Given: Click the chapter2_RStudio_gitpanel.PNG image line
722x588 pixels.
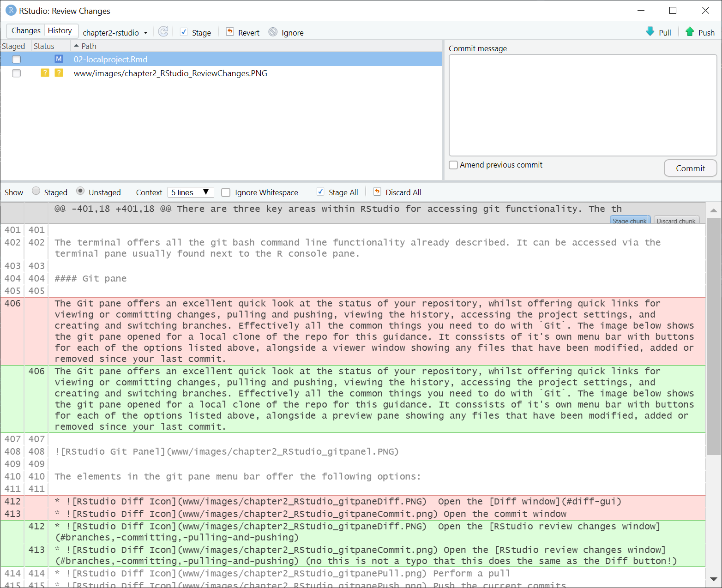Looking at the screenshot, I should pyautogui.click(x=227, y=451).
